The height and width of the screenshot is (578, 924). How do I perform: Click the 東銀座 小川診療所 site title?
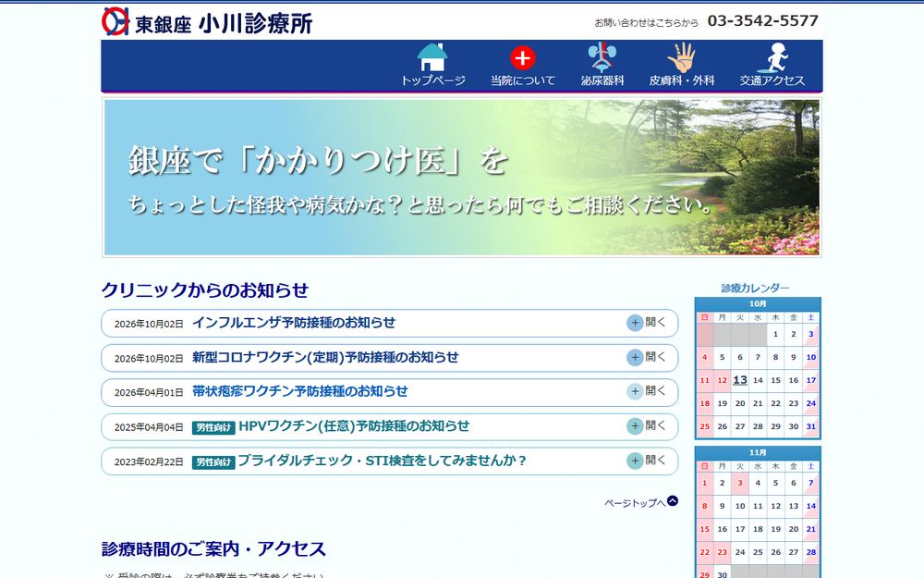[x=224, y=24]
